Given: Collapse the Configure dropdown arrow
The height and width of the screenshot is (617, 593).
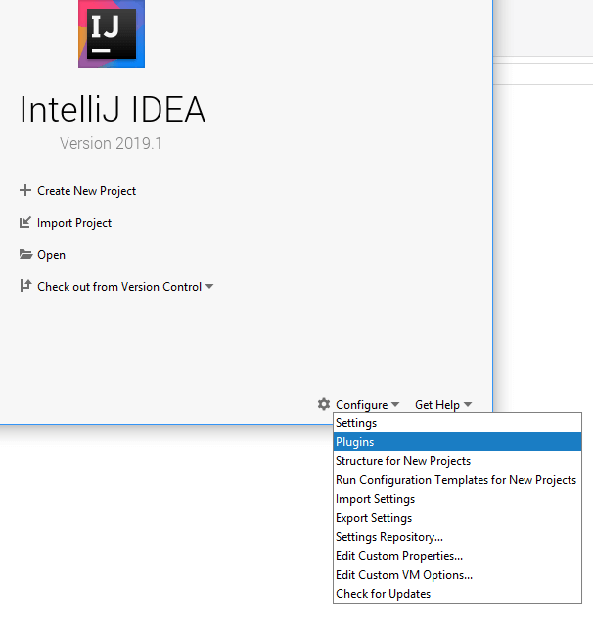Looking at the screenshot, I should pos(395,404).
